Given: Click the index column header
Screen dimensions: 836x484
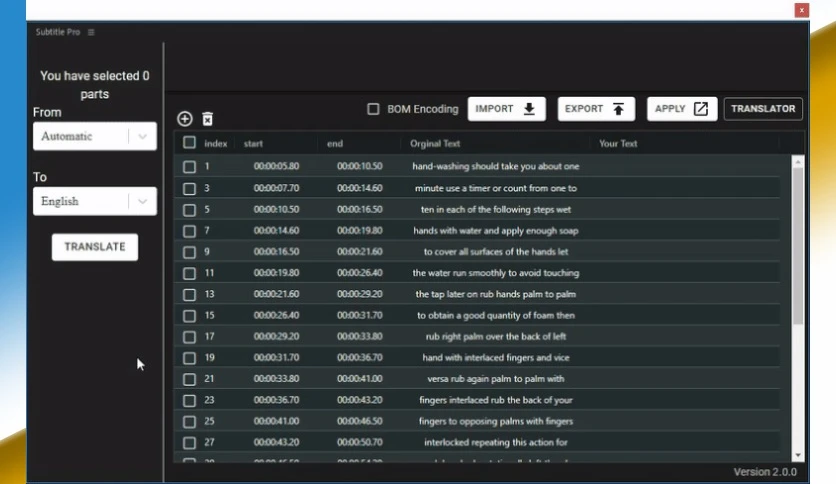Looking at the screenshot, I should coord(215,143).
